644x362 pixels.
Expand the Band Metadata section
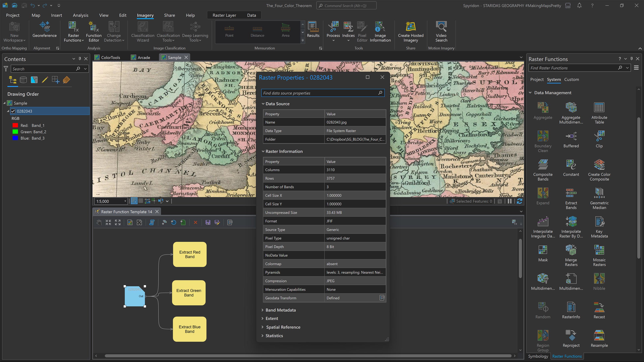point(280,310)
